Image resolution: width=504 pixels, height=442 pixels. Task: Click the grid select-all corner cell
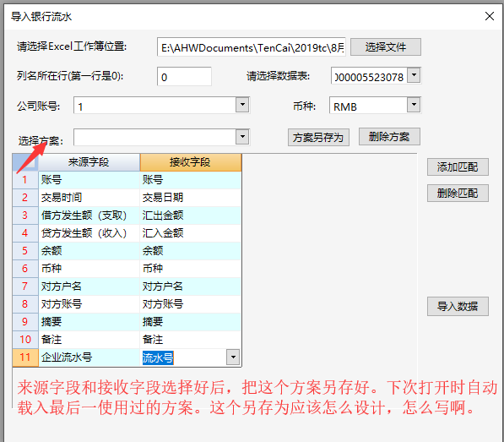tap(25, 162)
